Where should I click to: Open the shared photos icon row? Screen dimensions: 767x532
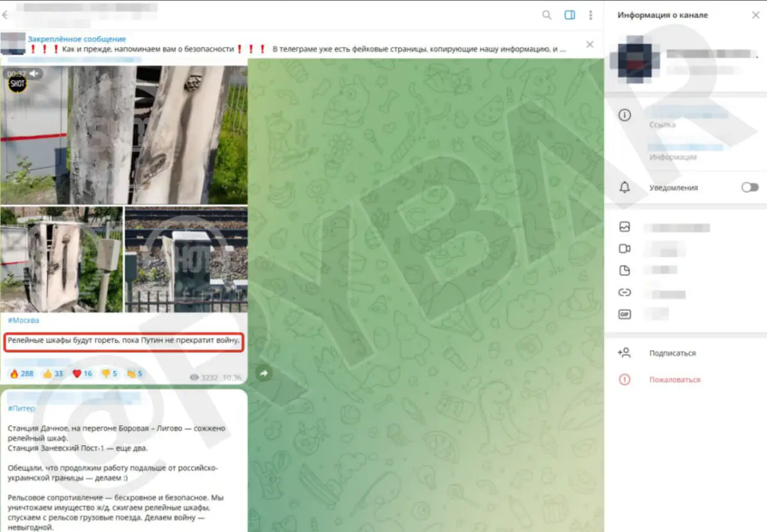(x=624, y=227)
